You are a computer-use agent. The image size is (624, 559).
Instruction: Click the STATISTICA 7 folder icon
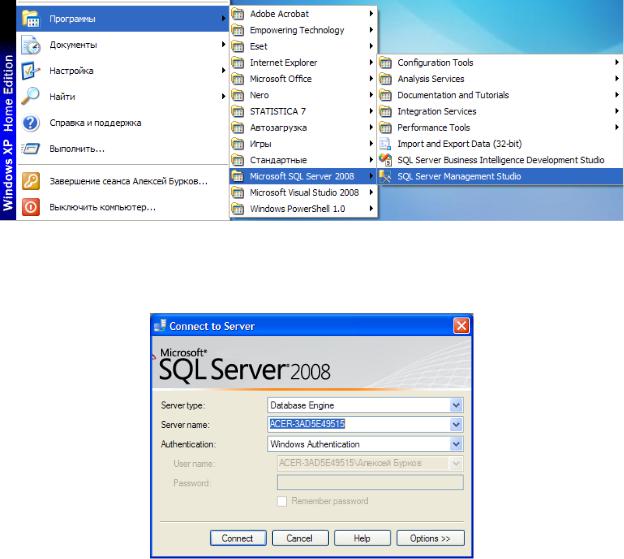coord(238,111)
